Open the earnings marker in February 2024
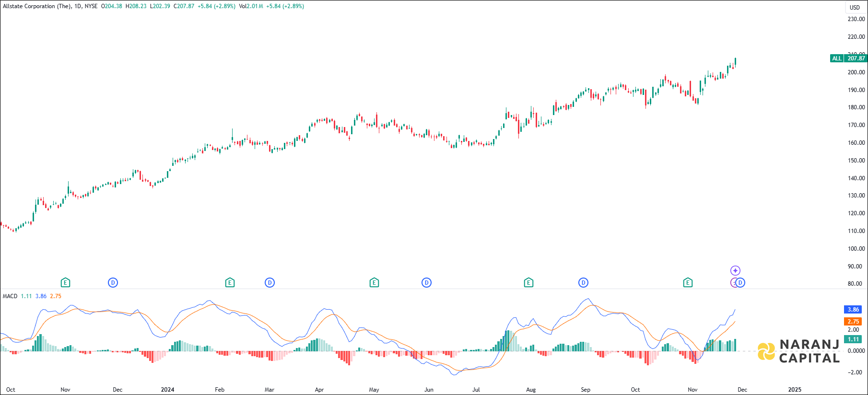The image size is (868, 395). point(230,283)
